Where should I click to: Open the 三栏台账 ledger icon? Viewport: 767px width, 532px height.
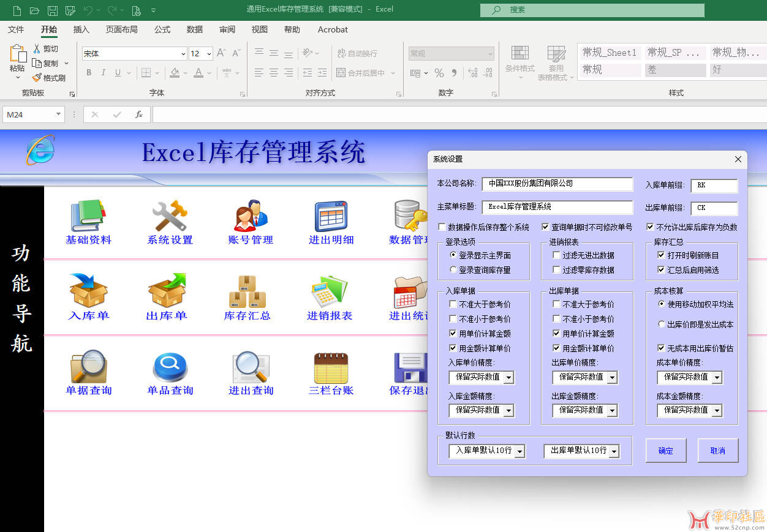click(x=331, y=368)
